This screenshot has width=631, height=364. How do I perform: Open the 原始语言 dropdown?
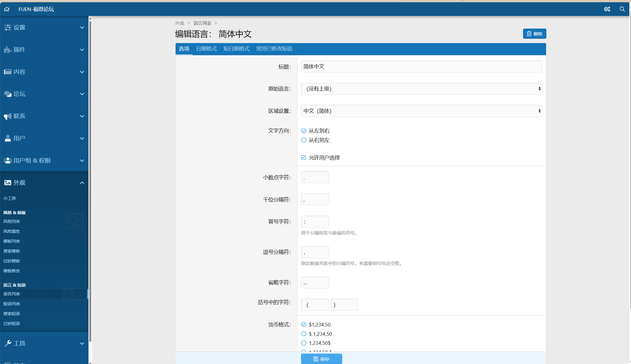(x=421, y=89)
